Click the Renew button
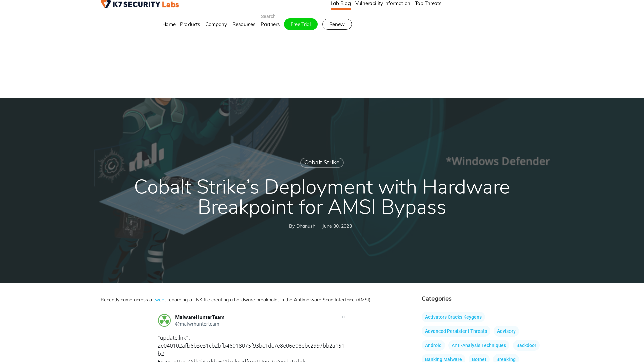 pos(337,24)
